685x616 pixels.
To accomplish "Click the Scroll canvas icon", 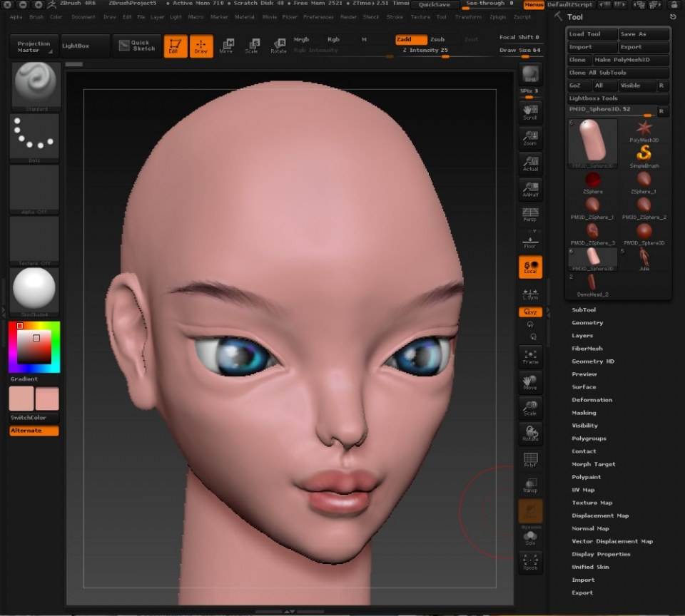I will [x=530, y=112].
